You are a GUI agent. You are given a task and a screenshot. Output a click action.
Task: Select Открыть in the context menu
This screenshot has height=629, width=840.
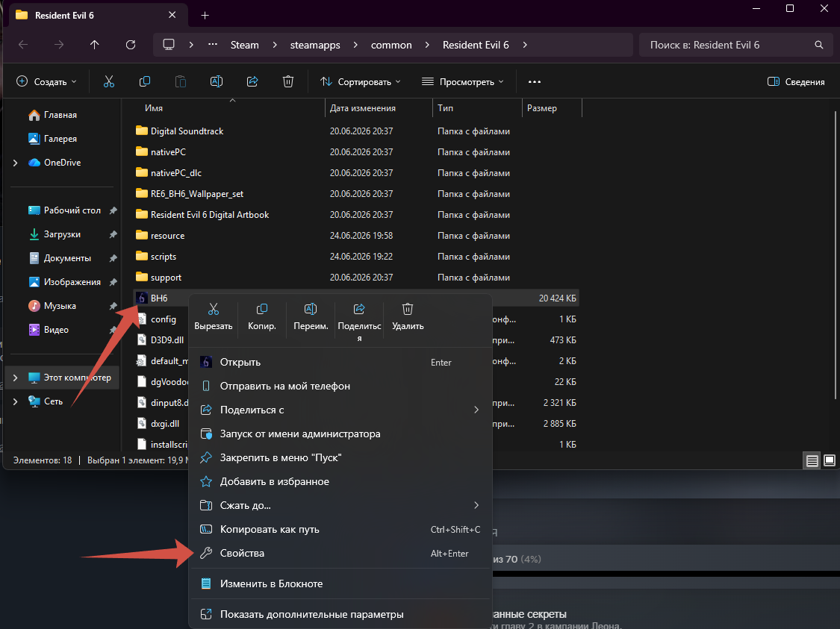(x=340, y=363)
